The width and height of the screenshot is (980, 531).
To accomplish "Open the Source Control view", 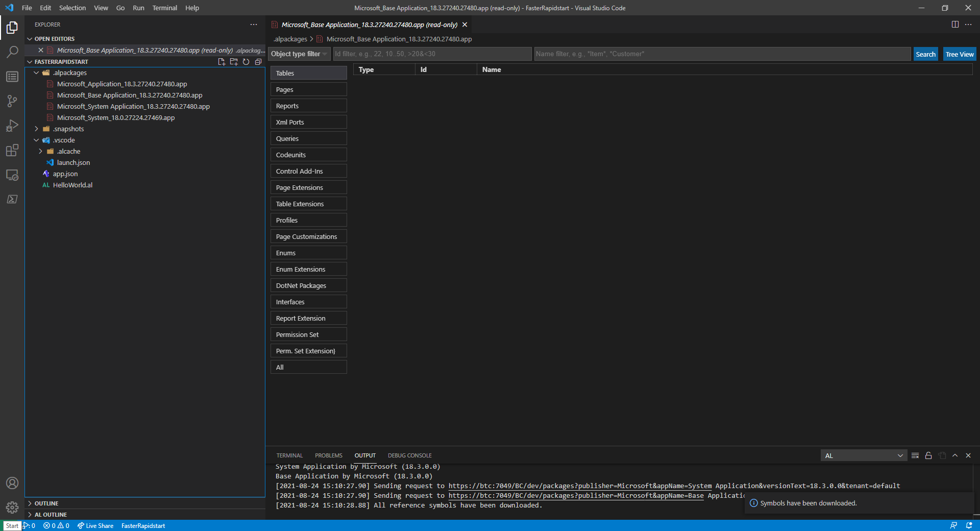I will 12,101.
